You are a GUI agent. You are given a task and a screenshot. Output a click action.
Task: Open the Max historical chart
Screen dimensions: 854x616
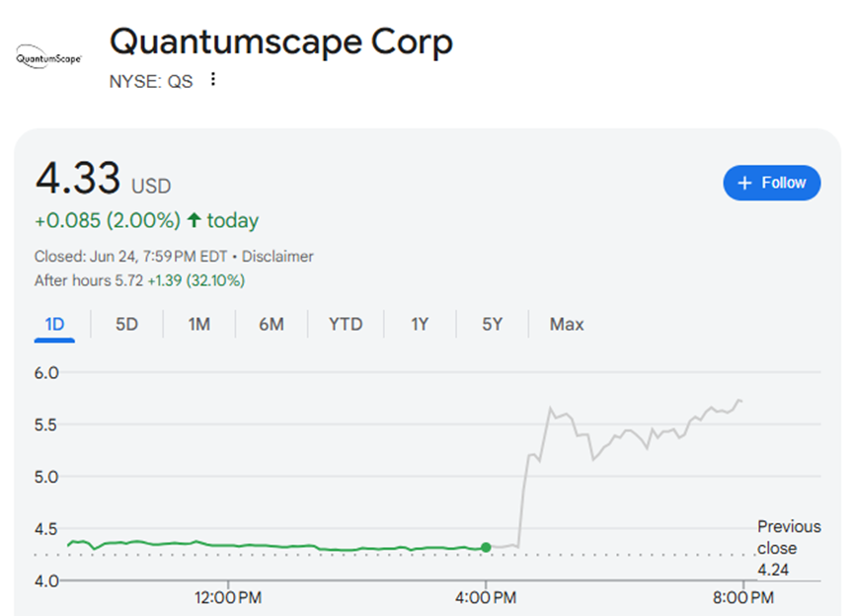pos(566,324)
